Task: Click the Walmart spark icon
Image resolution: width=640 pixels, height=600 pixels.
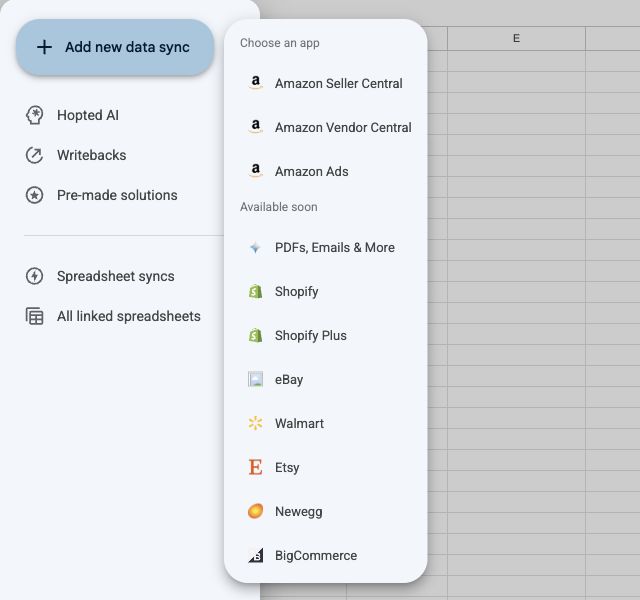Action: [x=256, y=423]
